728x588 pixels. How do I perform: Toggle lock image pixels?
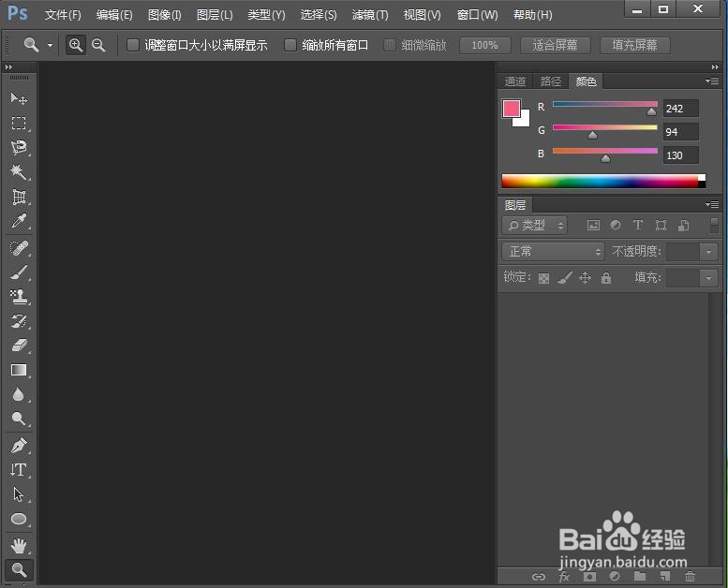565,278
